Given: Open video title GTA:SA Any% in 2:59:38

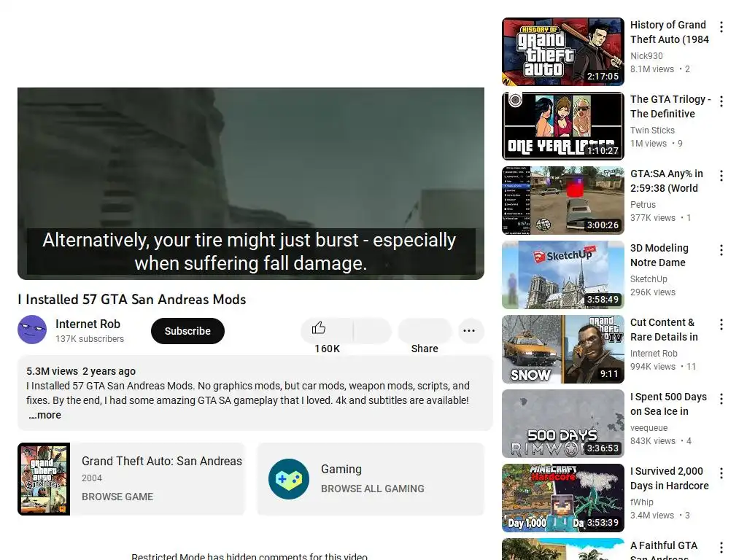Looking at the screenshot, I should 667,181.
